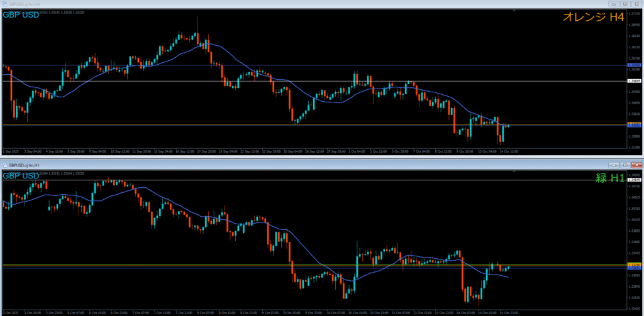Click the GBPUSD.oj1m,H1 window title bar
This screenshot has height=316, width=644.
pos(252,165)
